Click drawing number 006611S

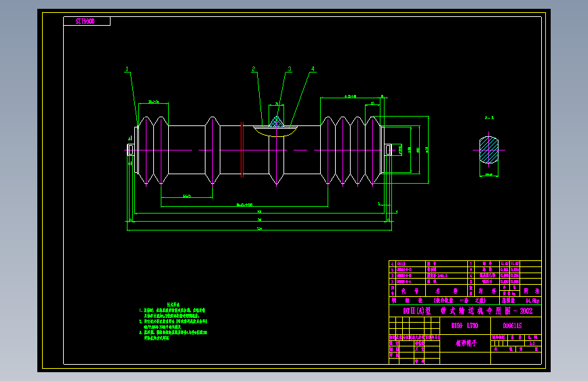(512, 326)
